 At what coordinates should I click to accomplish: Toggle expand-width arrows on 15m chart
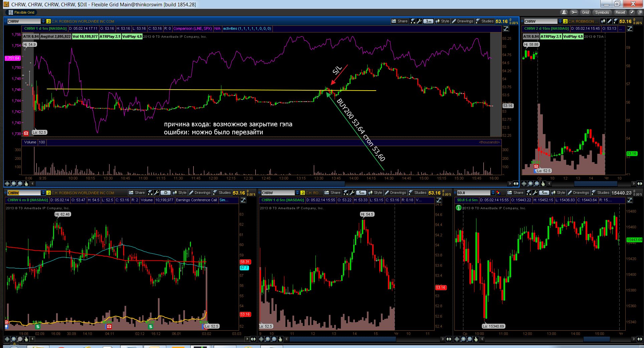640,184
